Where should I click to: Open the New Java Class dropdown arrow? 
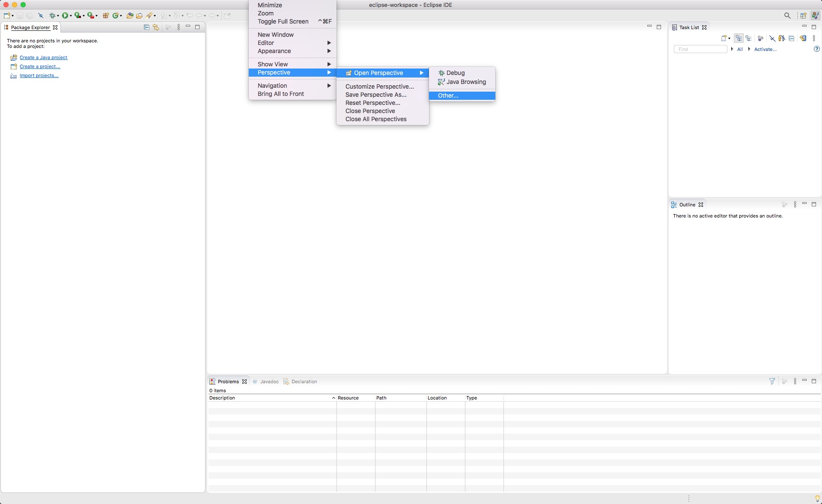121,16
